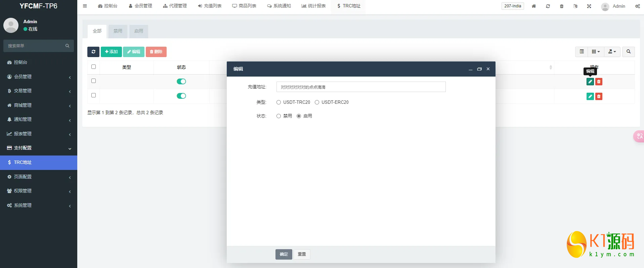Choose the 启用 radio in the dialog
Screen dimensions: 644x268
(x=299, y=116)
